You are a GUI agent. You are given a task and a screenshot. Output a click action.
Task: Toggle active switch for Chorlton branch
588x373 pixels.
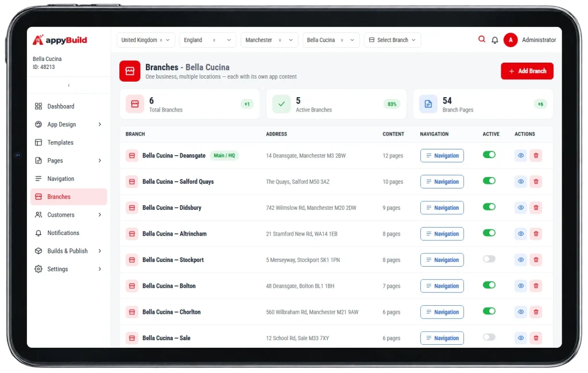489,311
